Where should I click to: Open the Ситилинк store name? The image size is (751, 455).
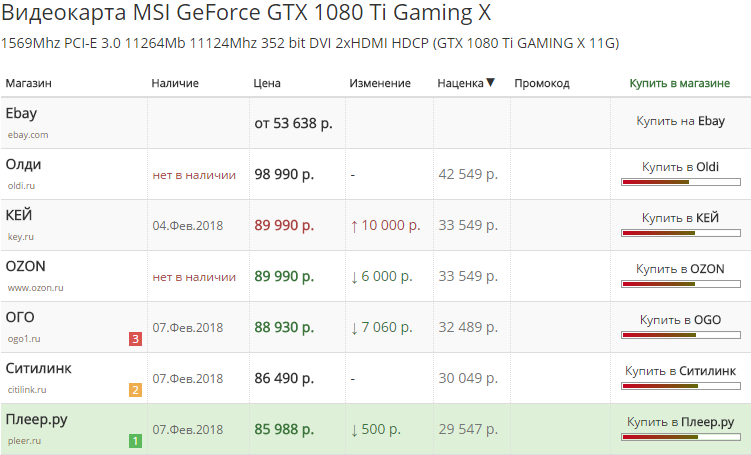(38, 368)
